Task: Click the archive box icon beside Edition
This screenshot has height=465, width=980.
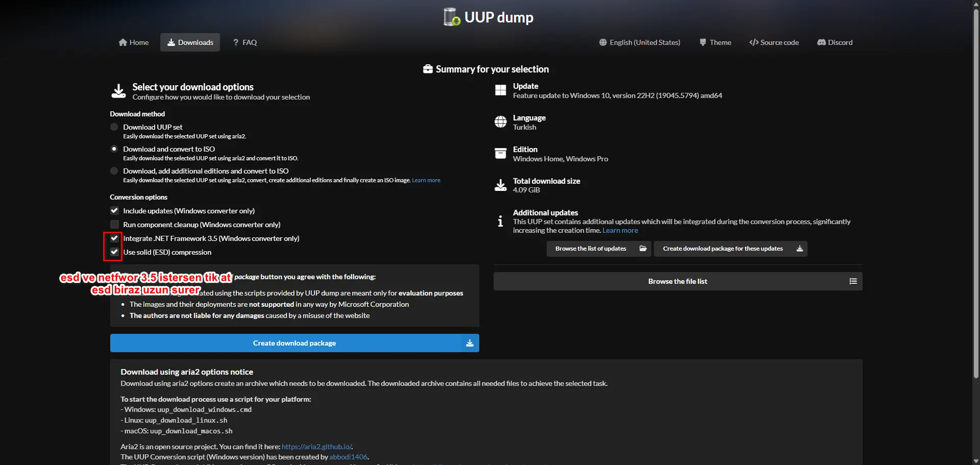Action: coord(501,154)
